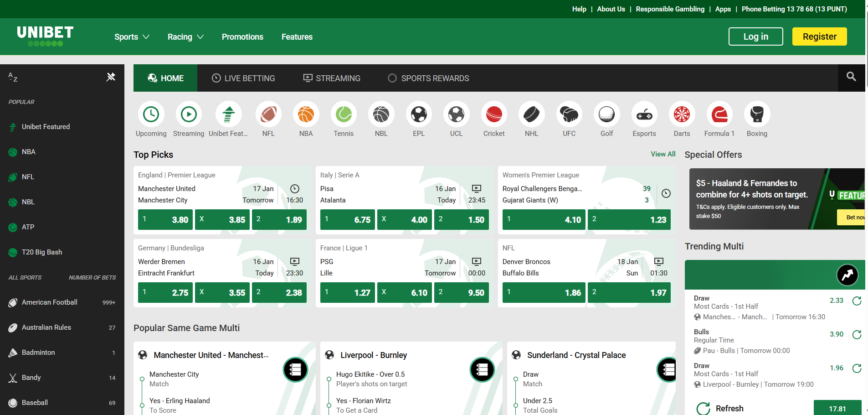Switch to the LIVE BETTING tab
This screenshot has width=868, height=415.
click(x=243, y=78)
